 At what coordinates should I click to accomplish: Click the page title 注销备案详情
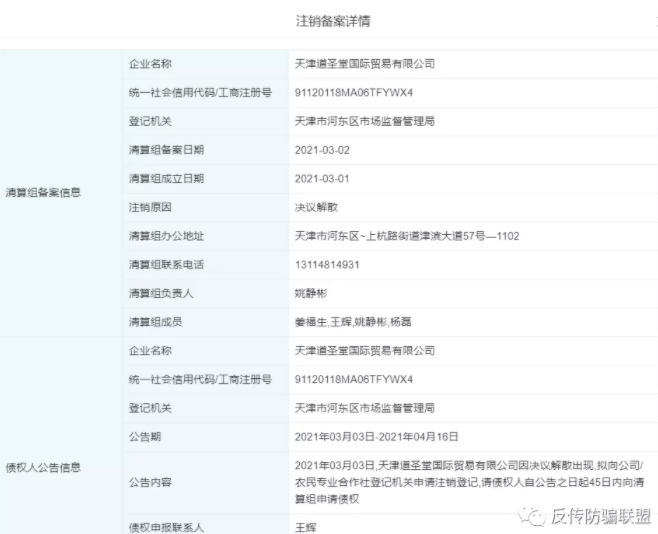(x=333, y=21)
